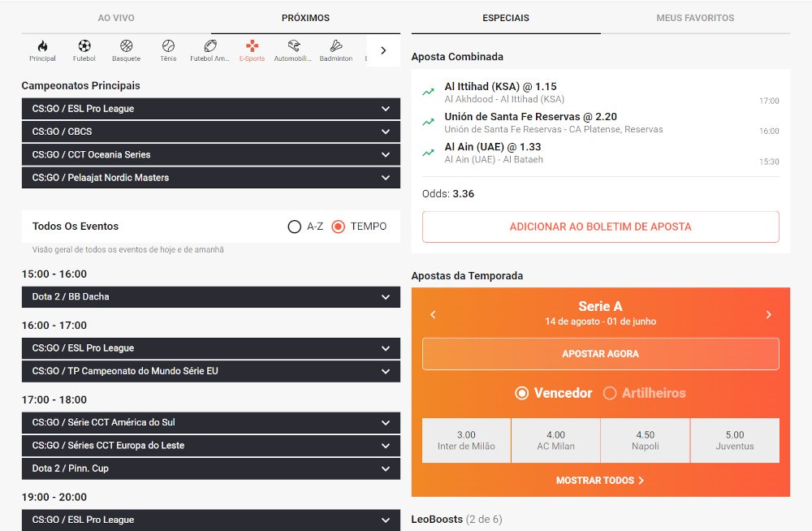812x531 pixels.
Task: Open the MEUS FAVORITOS tab
Action: click(695, 18)
